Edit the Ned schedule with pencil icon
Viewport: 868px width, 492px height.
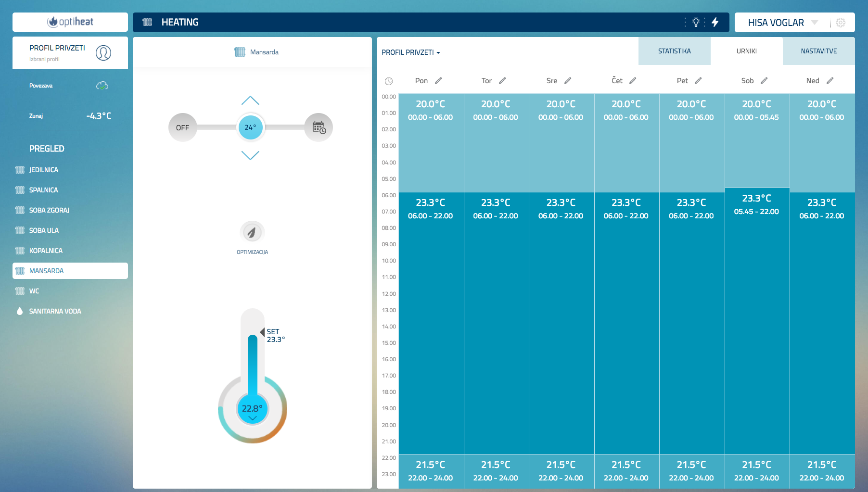830,81
